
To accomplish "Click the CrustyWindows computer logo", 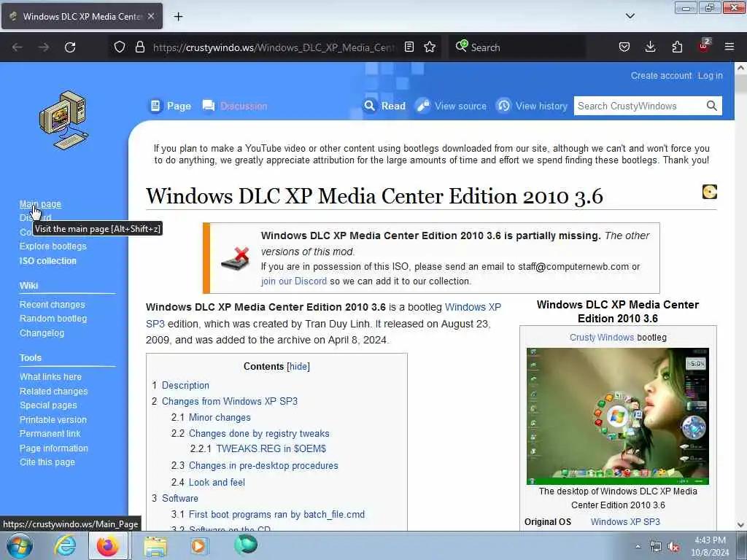I will (x=64, y=120).
